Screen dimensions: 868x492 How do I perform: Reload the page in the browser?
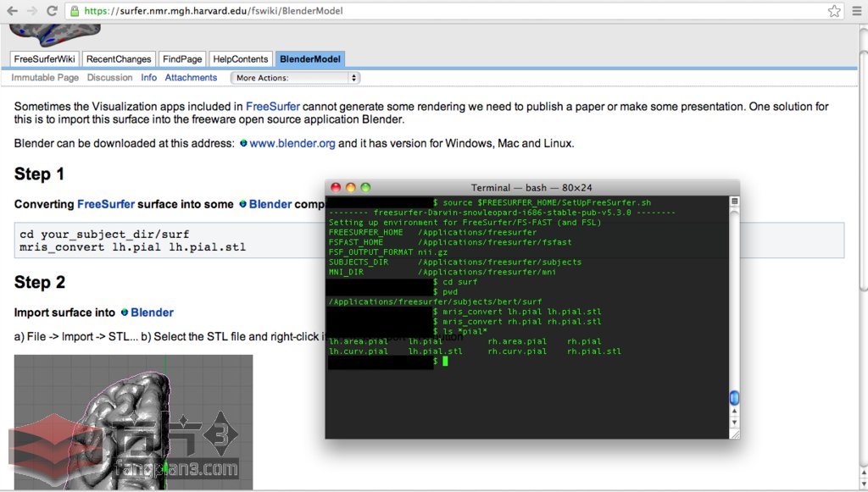point(52,10)
